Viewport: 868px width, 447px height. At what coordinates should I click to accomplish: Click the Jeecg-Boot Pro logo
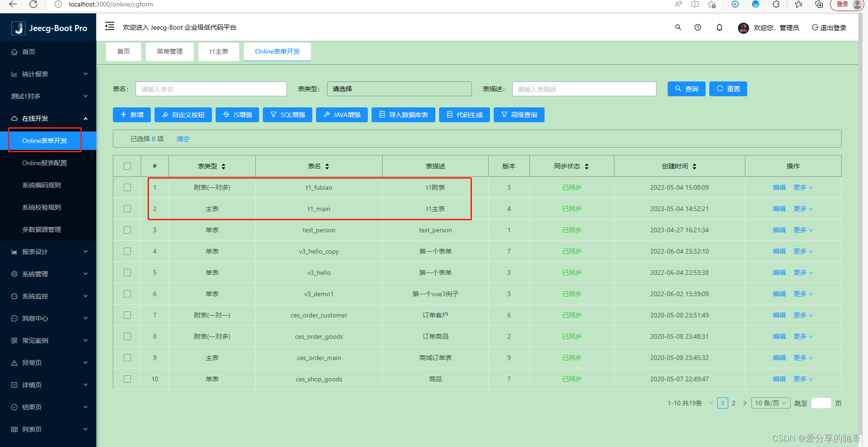coord(49,28)
